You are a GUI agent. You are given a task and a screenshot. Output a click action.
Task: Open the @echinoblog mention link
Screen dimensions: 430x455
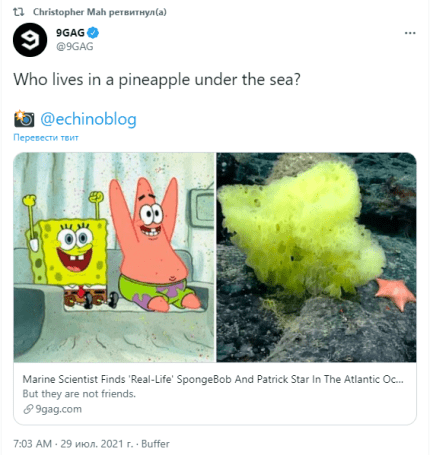coord(88,119)
